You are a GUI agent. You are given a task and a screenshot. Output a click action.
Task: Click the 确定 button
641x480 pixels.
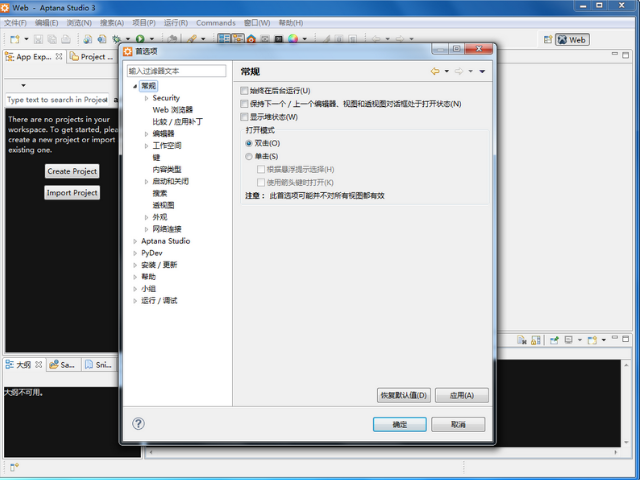coord(399,424)
